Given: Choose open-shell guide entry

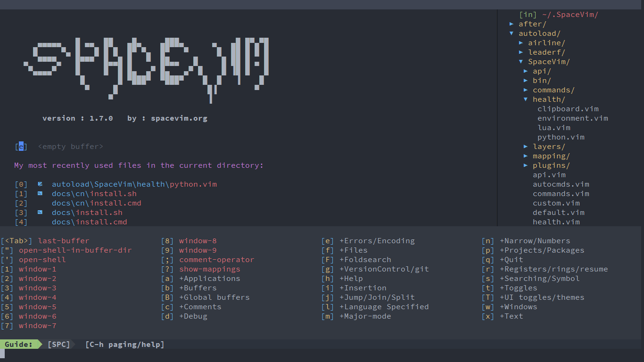Looking at the screenshot, I should click(42, 260).
